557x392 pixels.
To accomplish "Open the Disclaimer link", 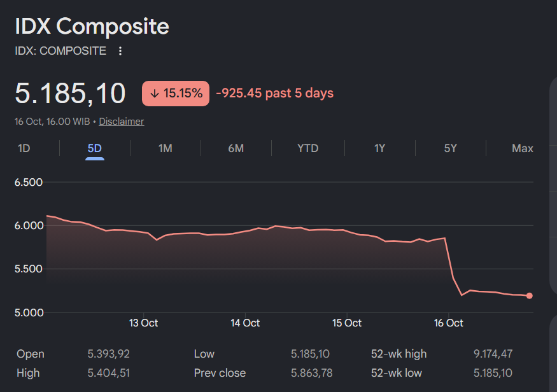I will click(x=122, y=122).
